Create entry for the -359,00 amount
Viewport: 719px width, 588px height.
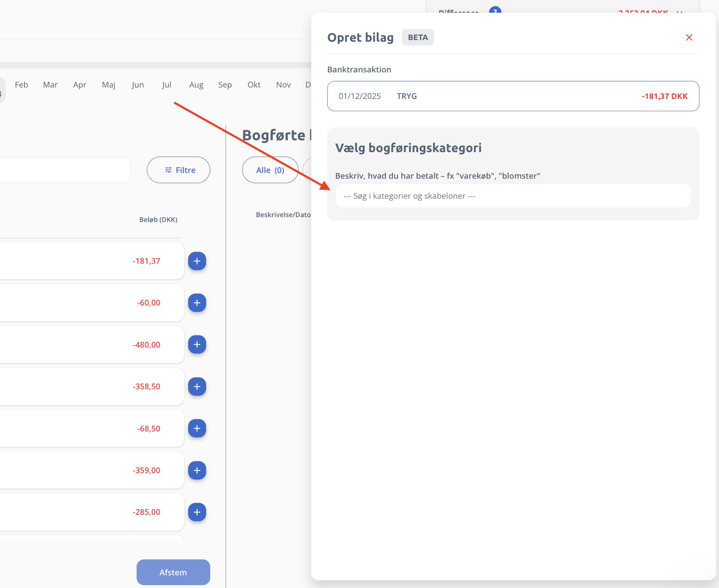coord(197,470)
